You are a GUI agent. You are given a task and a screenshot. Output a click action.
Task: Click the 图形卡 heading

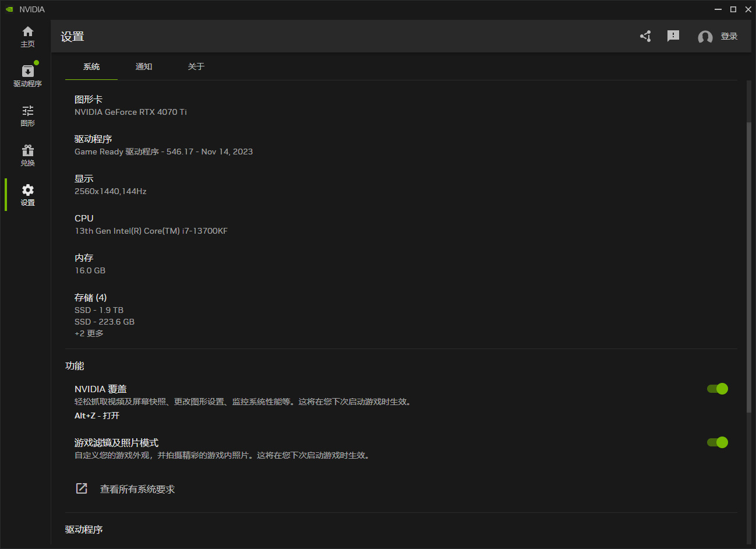(89, 100)
